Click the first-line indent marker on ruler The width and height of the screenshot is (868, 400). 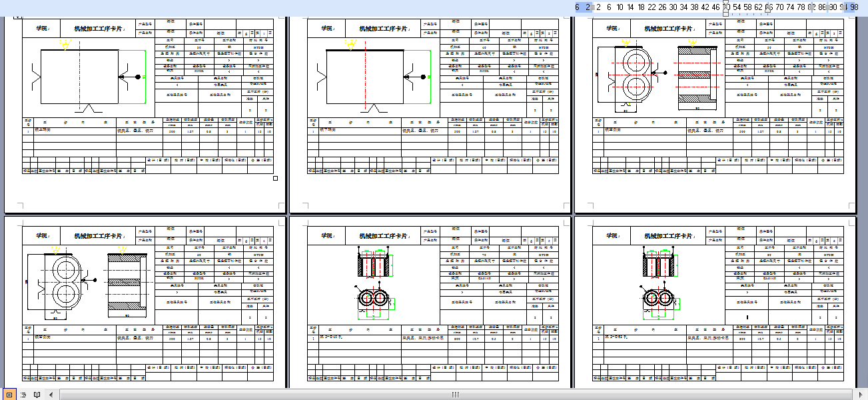point(726,3)
